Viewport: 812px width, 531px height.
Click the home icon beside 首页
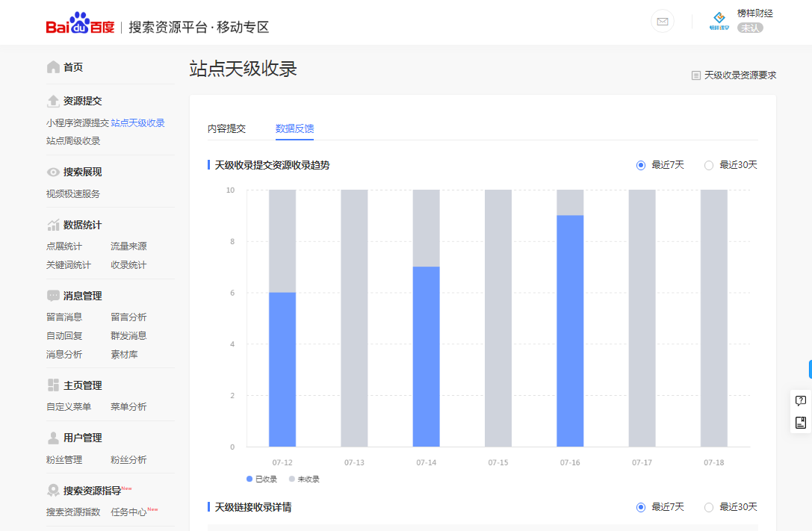pyautogui.click(x=53, y=67)
